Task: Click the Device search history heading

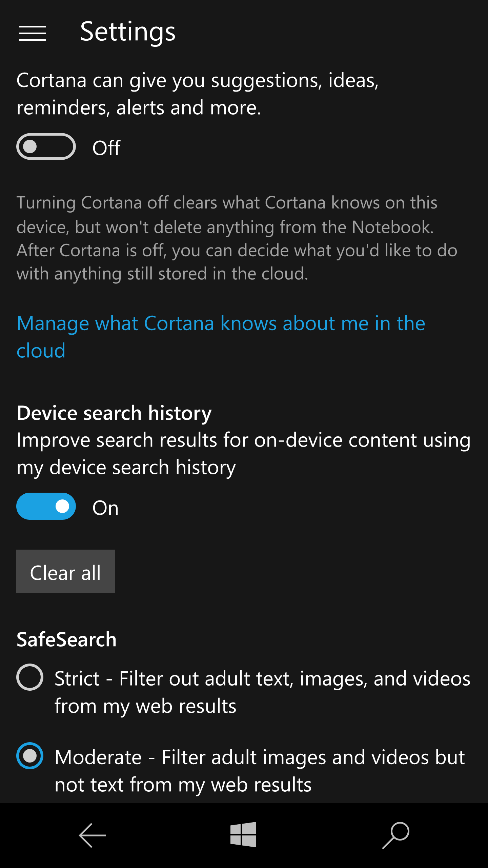Action: pyautogui.click(x=114, y=413)
